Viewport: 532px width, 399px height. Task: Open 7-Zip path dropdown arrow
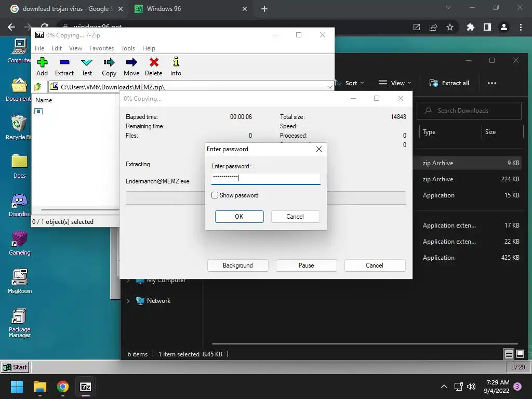(x=329, y=87)
